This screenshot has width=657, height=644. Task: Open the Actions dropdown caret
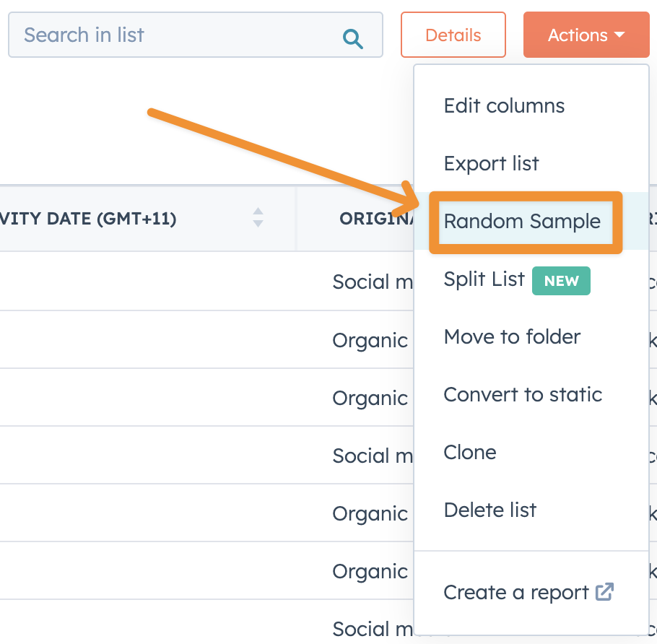pos(617,35)
